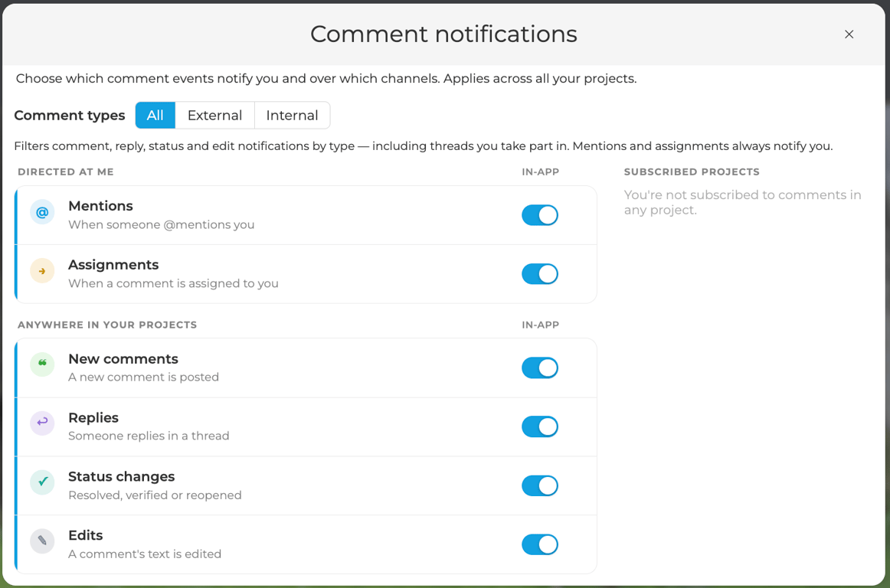The width and height of the screenshot is (890, 588).
Task: Click the Mentions @ icon
Action: point(42,212)
